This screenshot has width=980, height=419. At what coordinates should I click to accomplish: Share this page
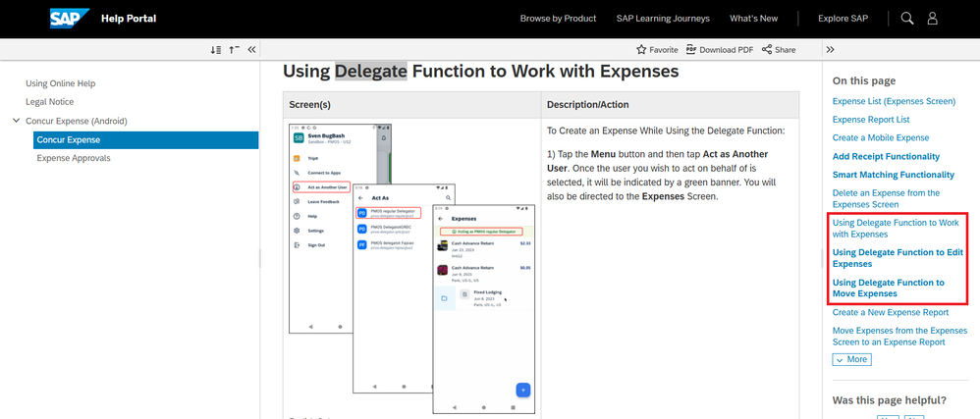coord(779,50)
